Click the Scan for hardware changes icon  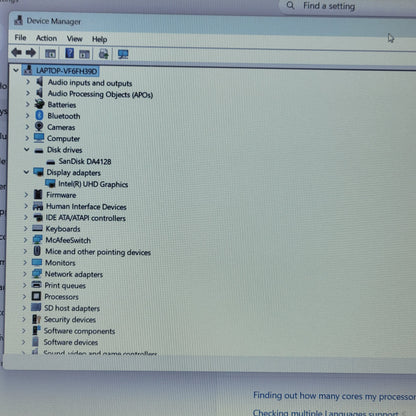click(123, 54)
